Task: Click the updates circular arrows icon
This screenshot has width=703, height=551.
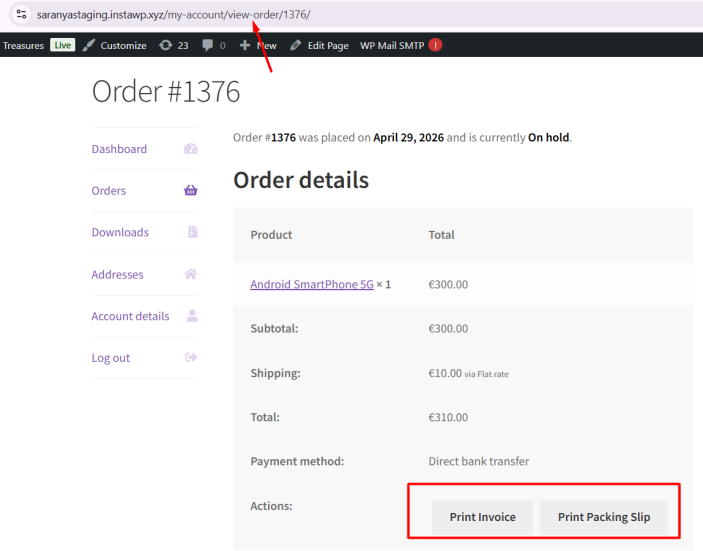Action: pyautogui.click(x=165, y=45)
